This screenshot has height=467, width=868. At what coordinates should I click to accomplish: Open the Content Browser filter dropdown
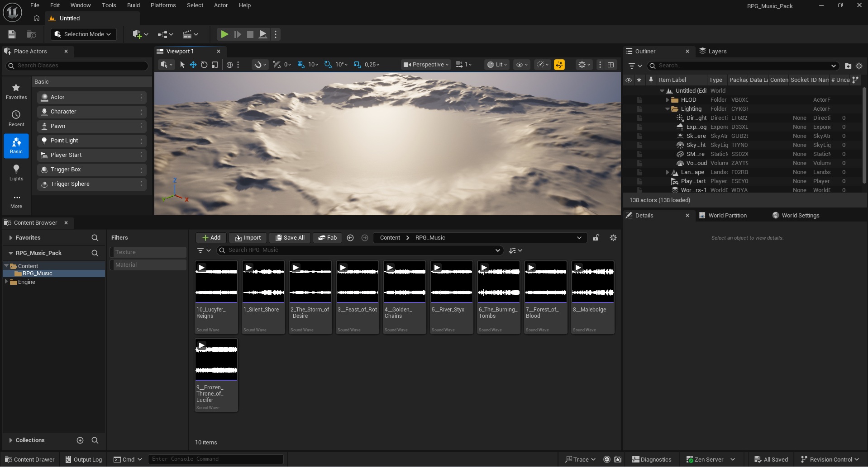[x=204, y=250]
